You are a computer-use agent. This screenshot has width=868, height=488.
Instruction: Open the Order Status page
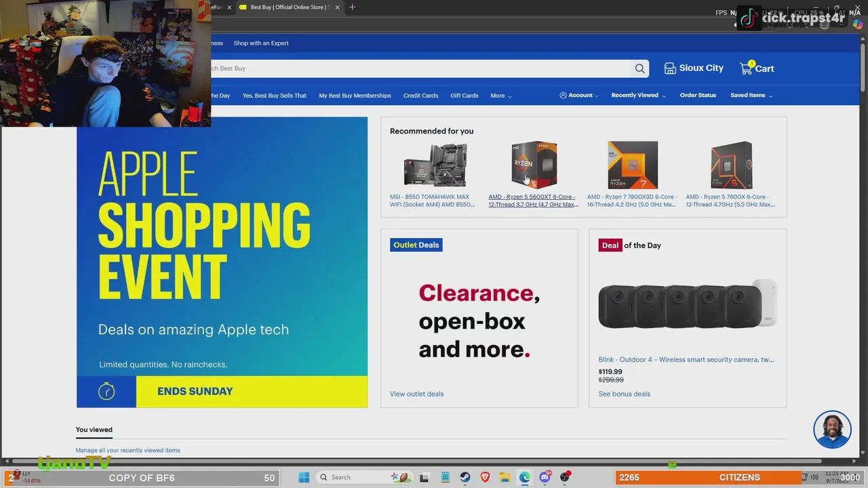click(698, 96)
